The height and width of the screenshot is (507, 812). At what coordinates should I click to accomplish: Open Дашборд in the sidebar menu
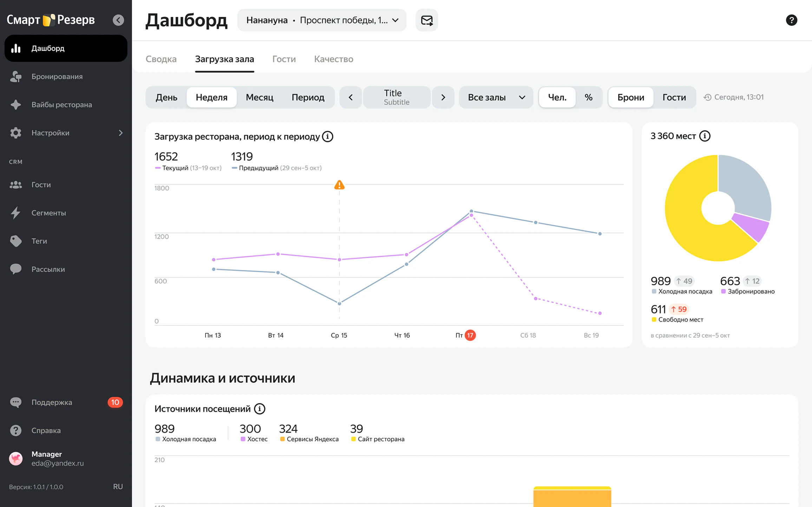tap(66, 48)
